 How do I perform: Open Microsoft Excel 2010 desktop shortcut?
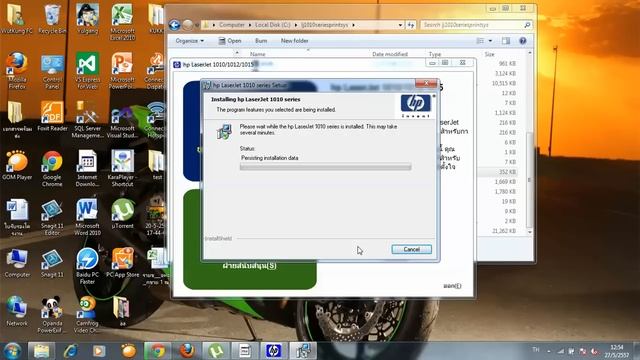(x=122, y=21)
